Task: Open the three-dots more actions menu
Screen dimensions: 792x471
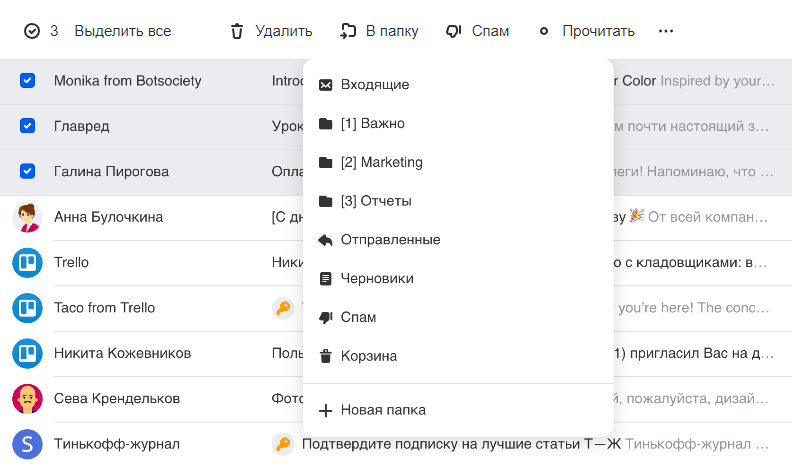Action: click(666, 31)
